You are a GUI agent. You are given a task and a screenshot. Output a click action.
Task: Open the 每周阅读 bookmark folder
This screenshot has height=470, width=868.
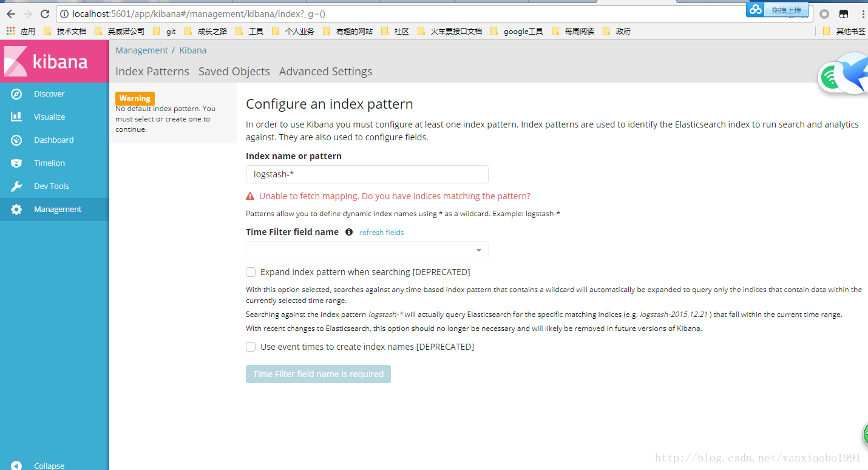pos(573,31)
